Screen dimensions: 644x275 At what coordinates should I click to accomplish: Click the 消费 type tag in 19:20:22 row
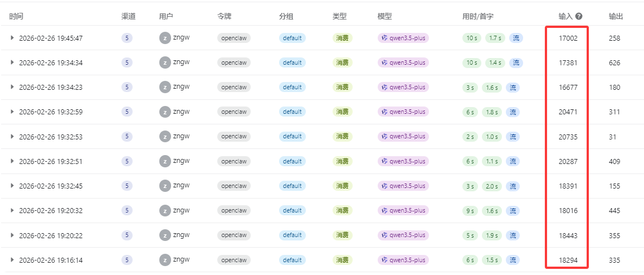(342, 235)
